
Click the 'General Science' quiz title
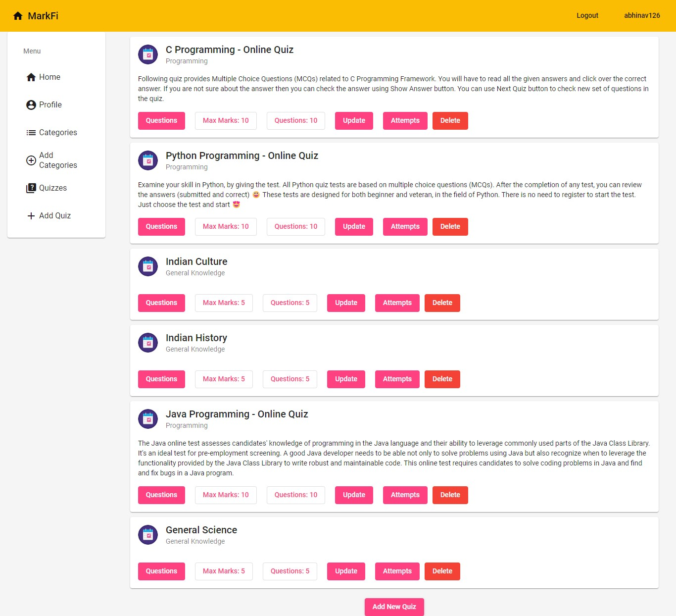pos(201,530)
